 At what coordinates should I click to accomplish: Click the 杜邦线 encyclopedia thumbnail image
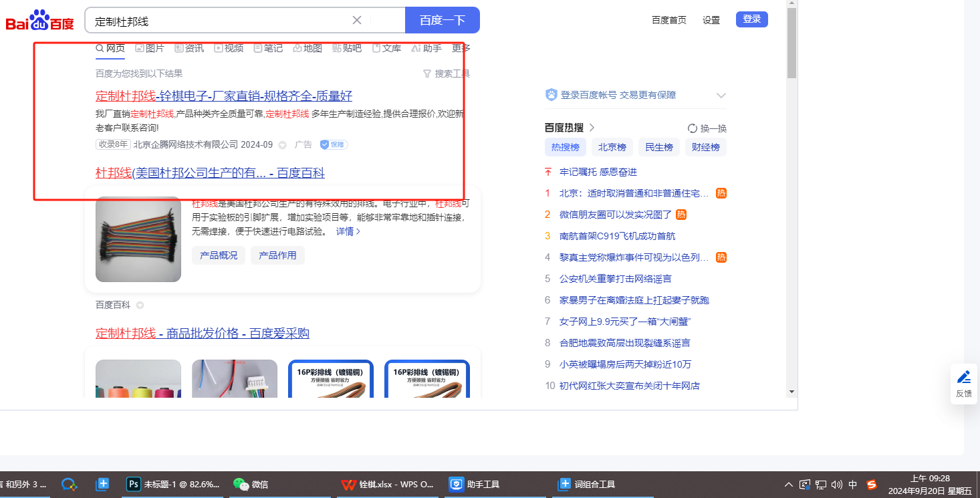click(x=138, y=239)
